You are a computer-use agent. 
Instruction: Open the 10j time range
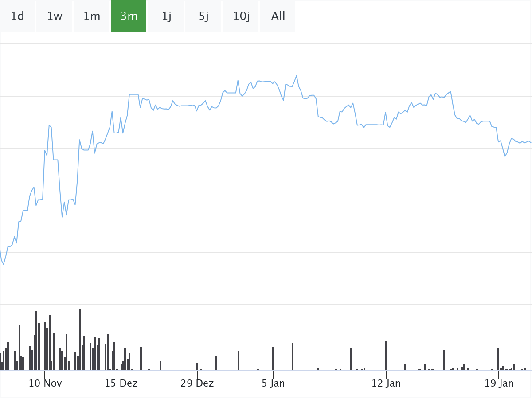(241, 16)
